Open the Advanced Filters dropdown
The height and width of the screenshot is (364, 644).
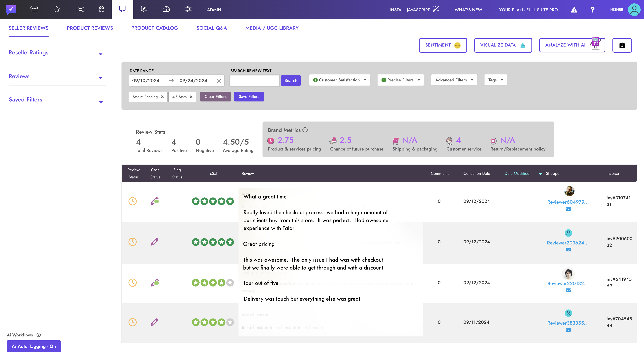tap(454, 80)
